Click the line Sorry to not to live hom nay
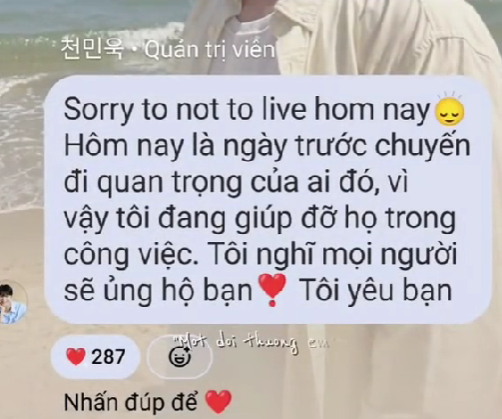 tap(247, 110)
